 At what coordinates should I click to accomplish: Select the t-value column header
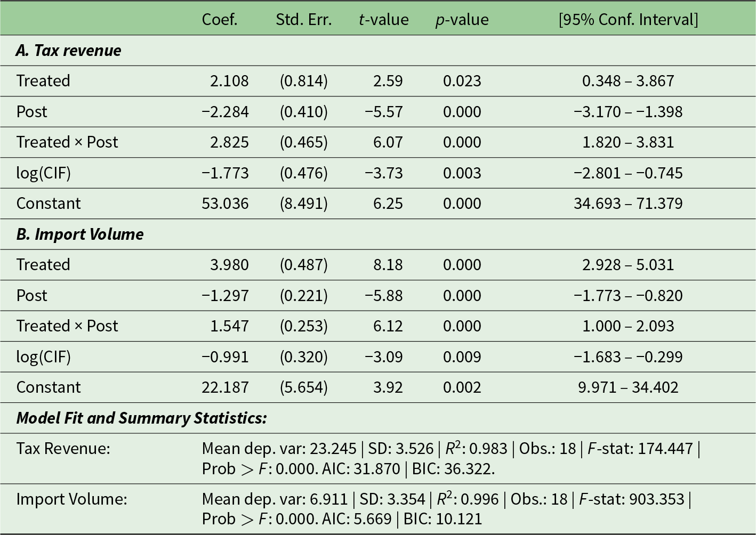click(383, 20)
